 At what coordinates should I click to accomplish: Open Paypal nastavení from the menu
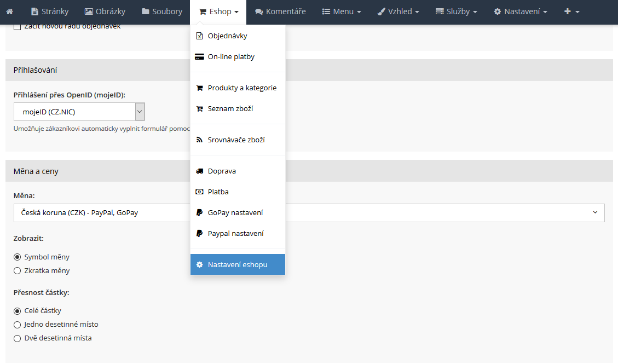click(235, 234)
